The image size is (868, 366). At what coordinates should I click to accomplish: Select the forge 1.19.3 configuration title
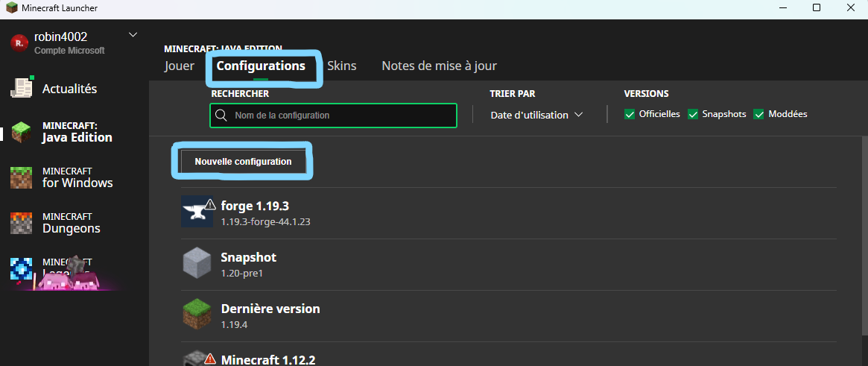(x=255, y=206)
